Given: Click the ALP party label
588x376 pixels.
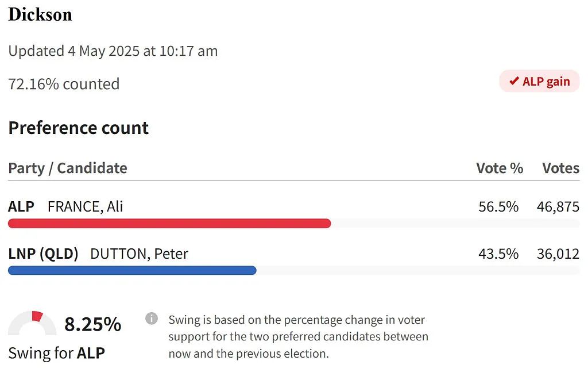Looking at the screenshot, I should (21, 206).
